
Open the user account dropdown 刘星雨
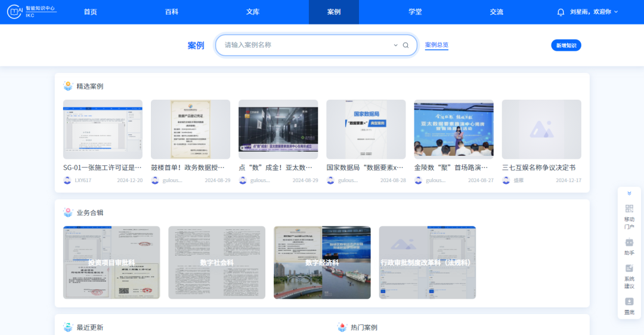(x=593, y=12)
